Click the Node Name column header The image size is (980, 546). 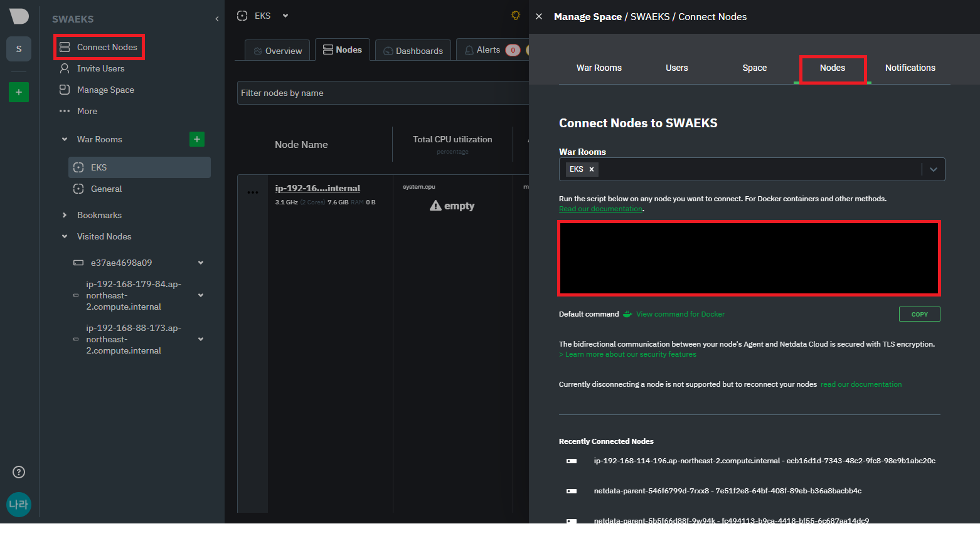point(301,145)
